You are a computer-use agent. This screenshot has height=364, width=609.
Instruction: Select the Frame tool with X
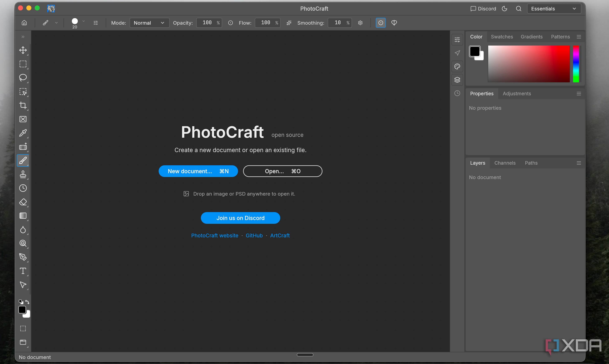[x=23, y=119]
